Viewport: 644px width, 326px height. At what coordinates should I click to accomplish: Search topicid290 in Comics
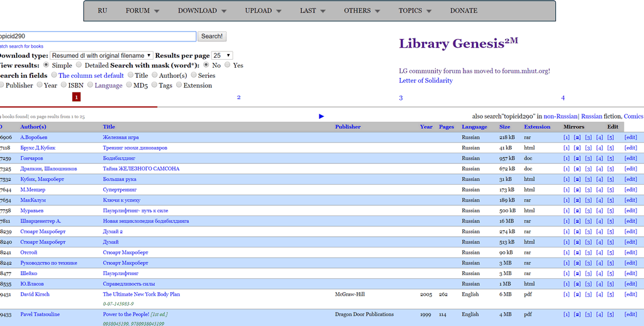[633, 116]
